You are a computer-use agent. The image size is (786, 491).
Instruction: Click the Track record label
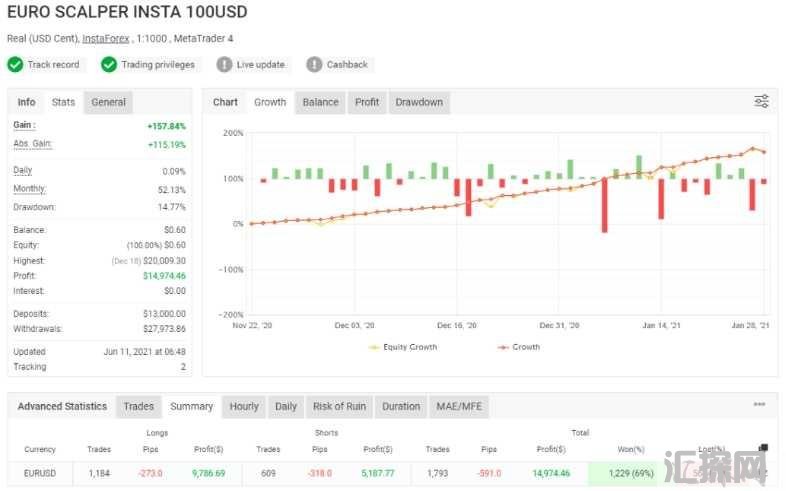point(54,65)
